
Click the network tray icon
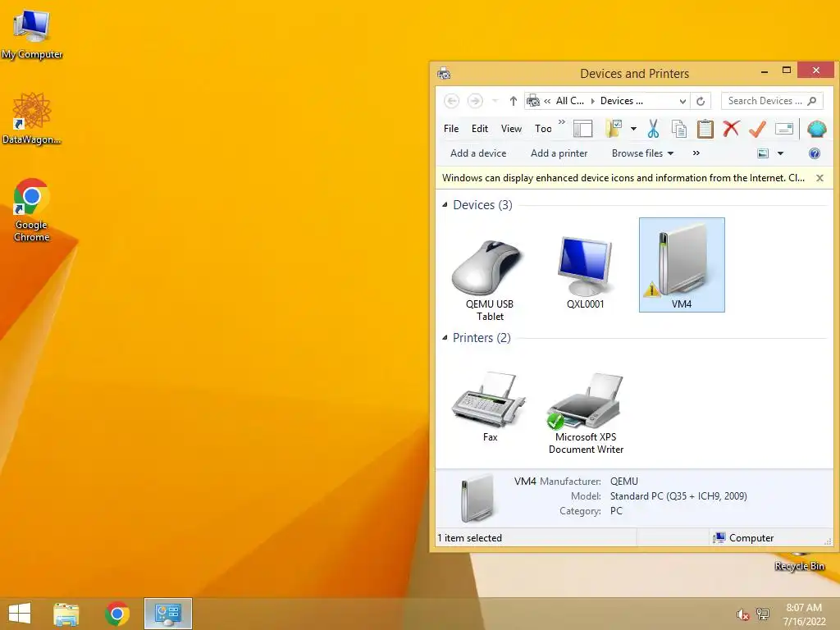[x=762, y=614]
